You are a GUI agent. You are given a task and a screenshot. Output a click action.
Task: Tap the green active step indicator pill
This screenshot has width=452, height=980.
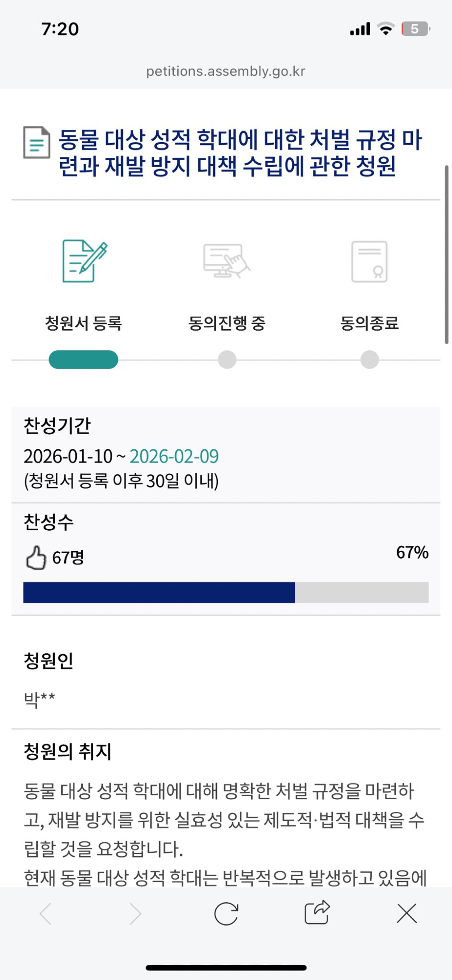(x=83, y=360)
